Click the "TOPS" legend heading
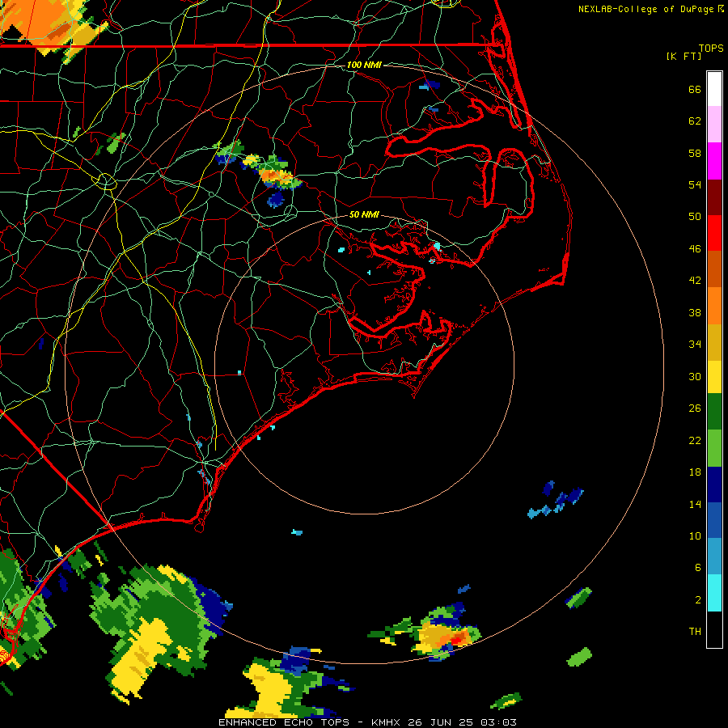728x728 pixels. tap(711, 48)
